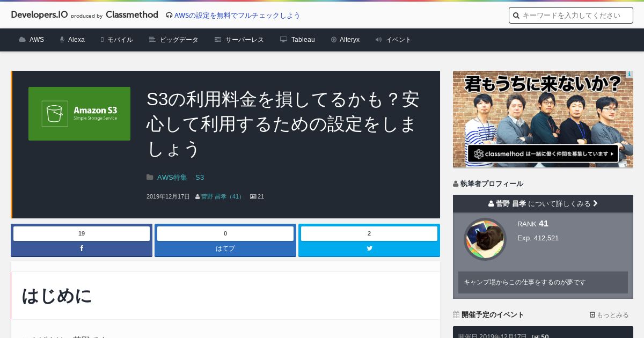Image resolution: width=644 pixels, height=338 pixels.
Task: Click the speaker icon beside イベント
Action: (x=378, y=40)
